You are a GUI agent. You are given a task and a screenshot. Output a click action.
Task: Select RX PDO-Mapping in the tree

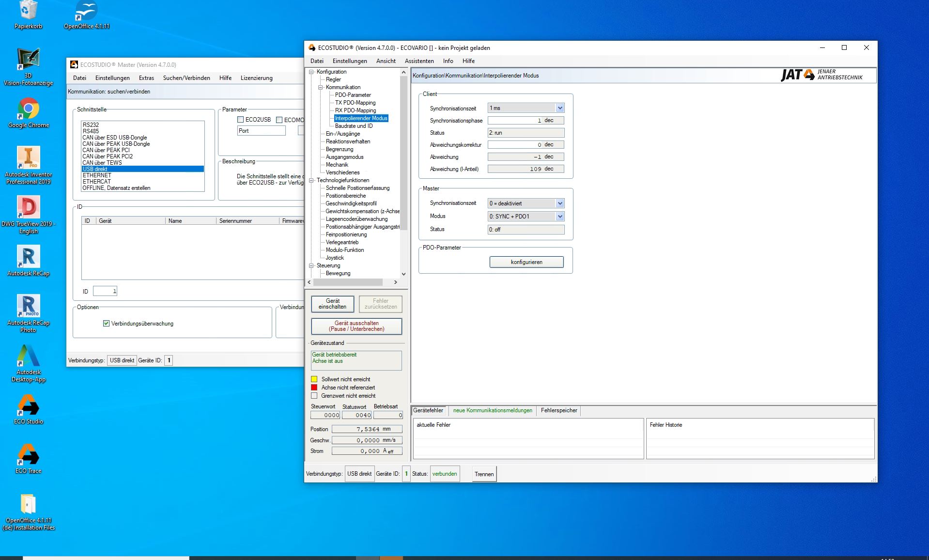(x=355, y=110)
